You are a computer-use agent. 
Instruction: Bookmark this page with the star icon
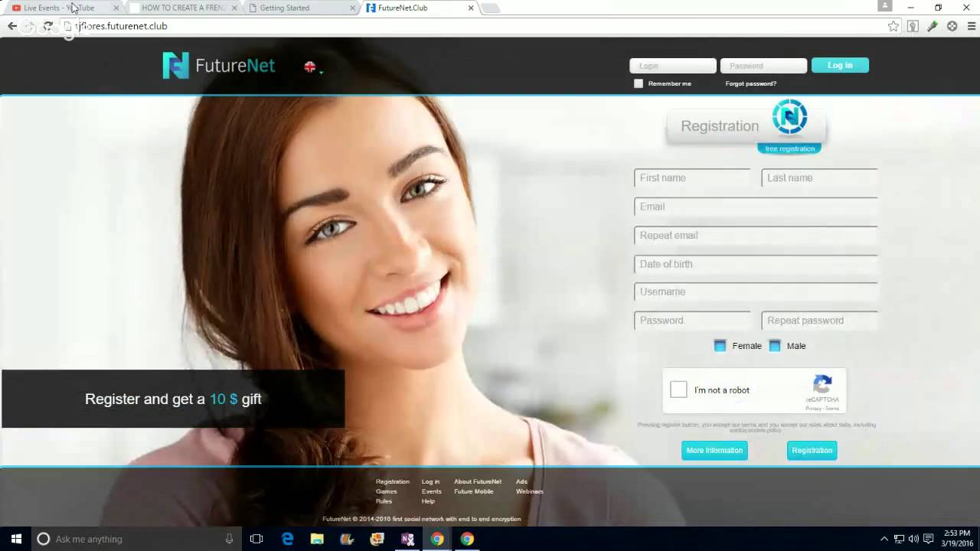coord(893,26)
